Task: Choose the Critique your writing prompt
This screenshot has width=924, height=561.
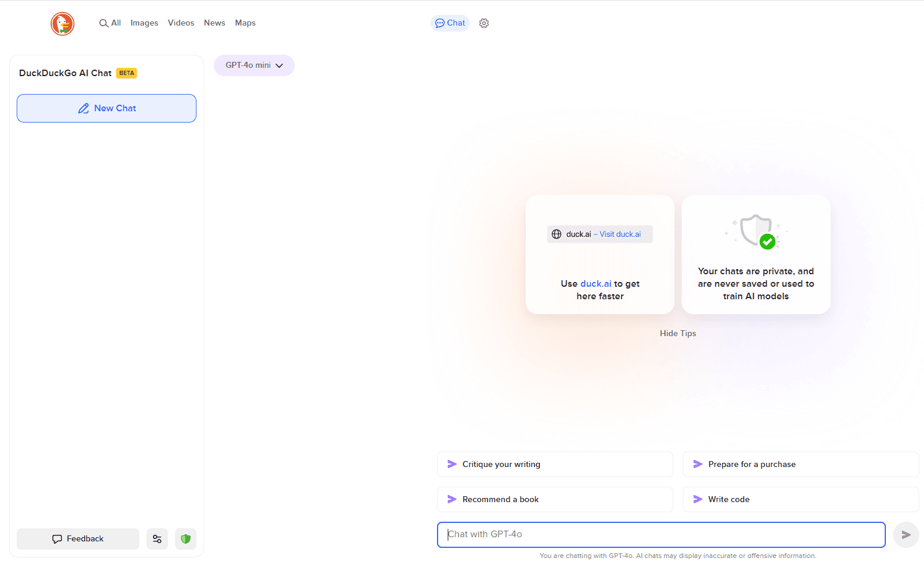Action: tap(555, 465)
